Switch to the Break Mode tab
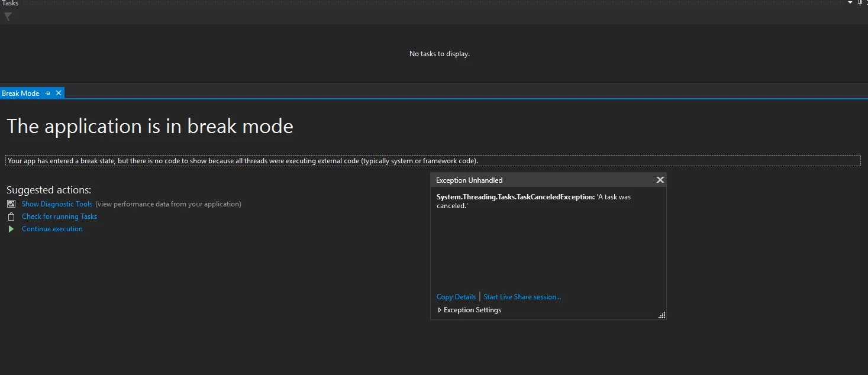868x375 pixels. [21, 93]
